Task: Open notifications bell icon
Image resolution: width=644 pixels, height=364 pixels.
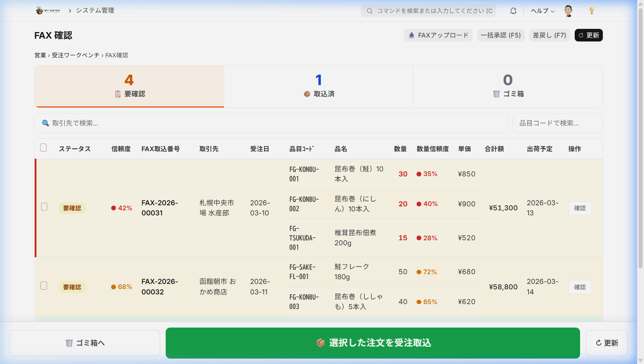Action: click(513, 11)
